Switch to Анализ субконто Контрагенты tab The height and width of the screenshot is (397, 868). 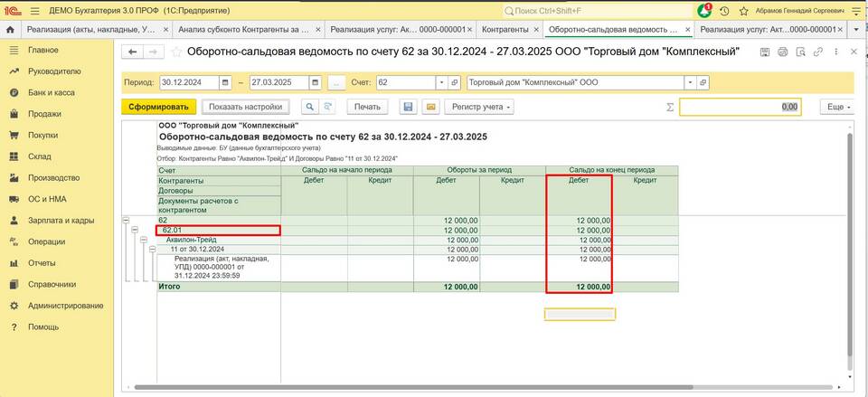coord(245,29)
